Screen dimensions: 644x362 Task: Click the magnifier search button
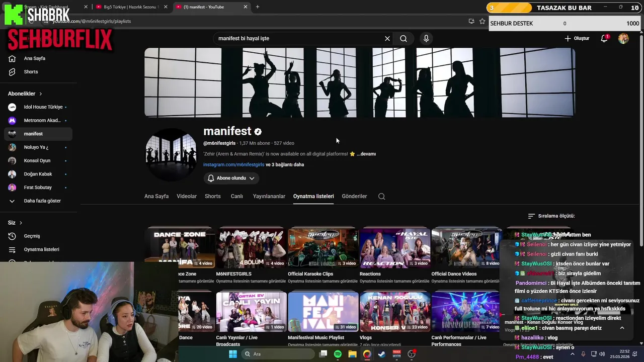click(x=404, y=38)
